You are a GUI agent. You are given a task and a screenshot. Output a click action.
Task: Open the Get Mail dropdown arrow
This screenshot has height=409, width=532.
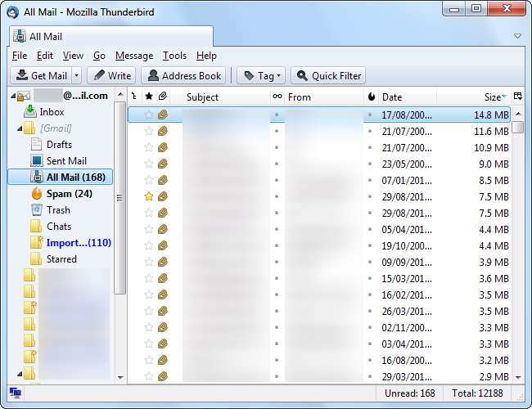point(77,75)
